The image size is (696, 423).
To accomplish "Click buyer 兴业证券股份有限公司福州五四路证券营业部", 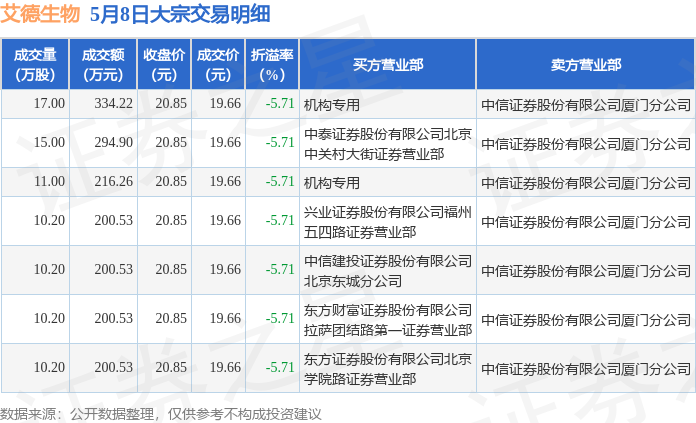I will click(x=388, y=222).
